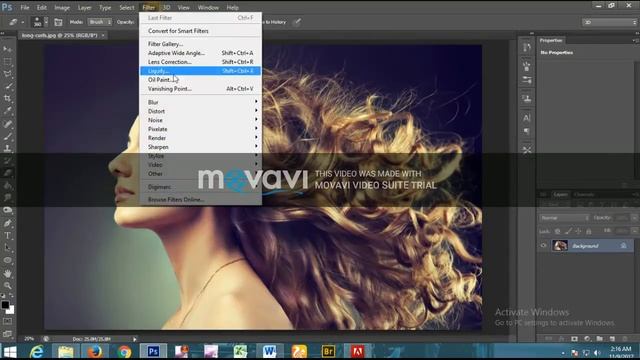Image resolution: width=640 pixels, height=360 pixels.
Task: Toggle lock image pixels
Action: point(568,231)
